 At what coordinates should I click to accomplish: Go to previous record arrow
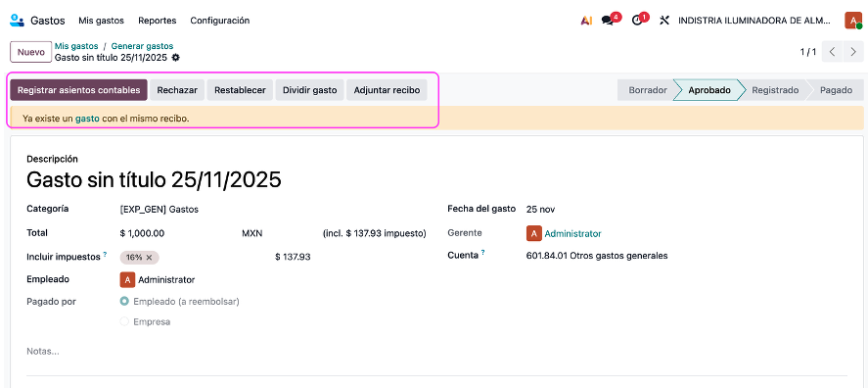(833, 52)
